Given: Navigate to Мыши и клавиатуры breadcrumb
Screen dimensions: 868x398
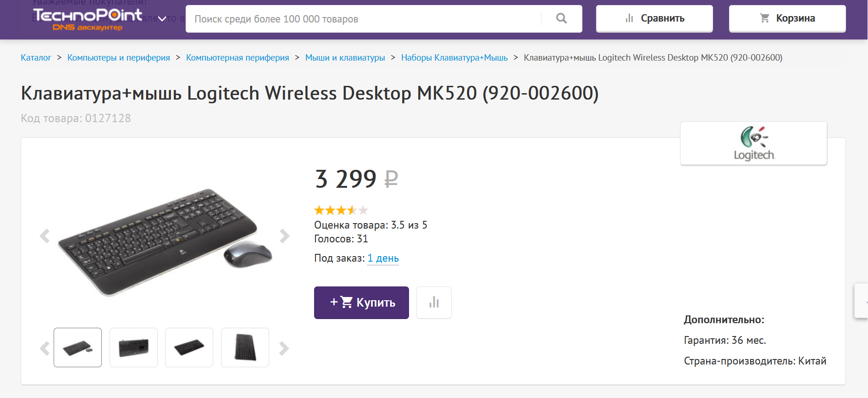Looking at the screenshot, I should coord(345,58).
